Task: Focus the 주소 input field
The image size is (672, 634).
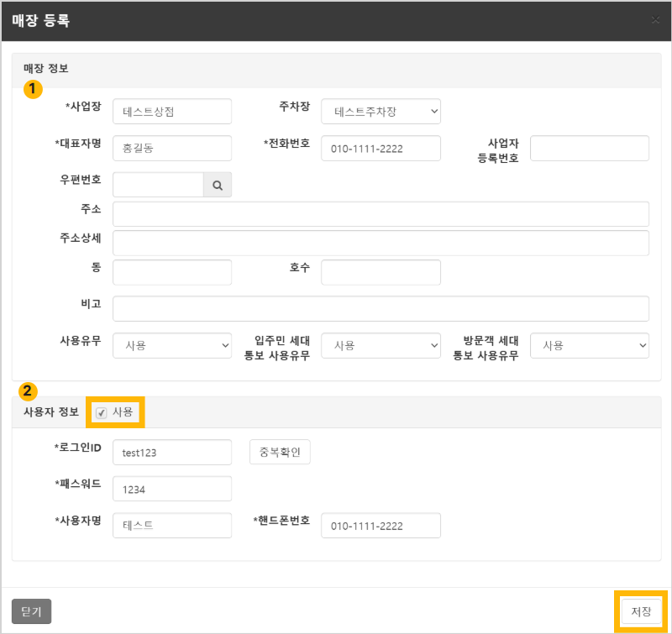Action: pos(381,214)
